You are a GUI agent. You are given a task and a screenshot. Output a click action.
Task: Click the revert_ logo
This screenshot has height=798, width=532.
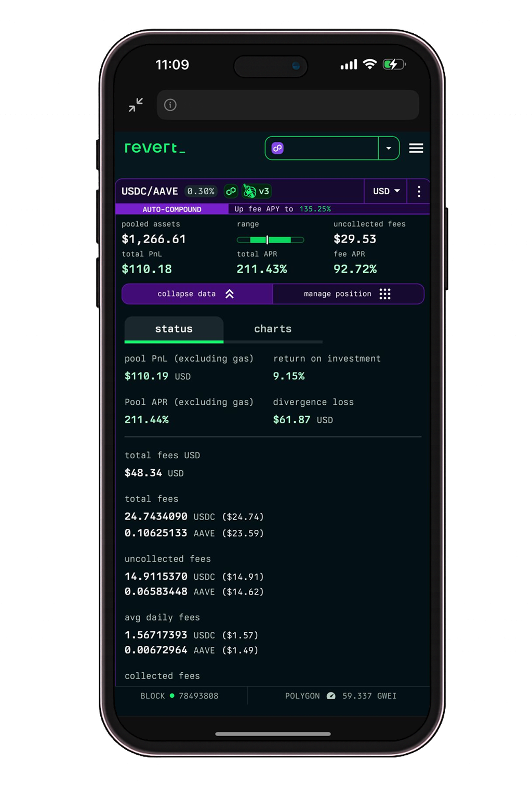coord(154,148)
